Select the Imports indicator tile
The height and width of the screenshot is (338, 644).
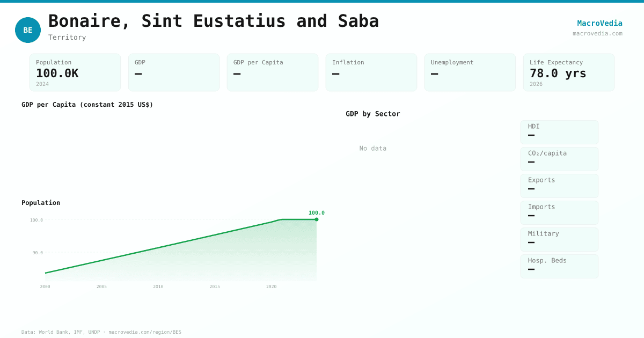point(559,212)
